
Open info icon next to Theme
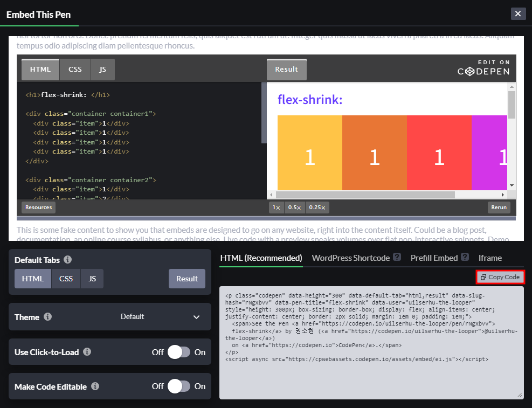coord(47,317)
